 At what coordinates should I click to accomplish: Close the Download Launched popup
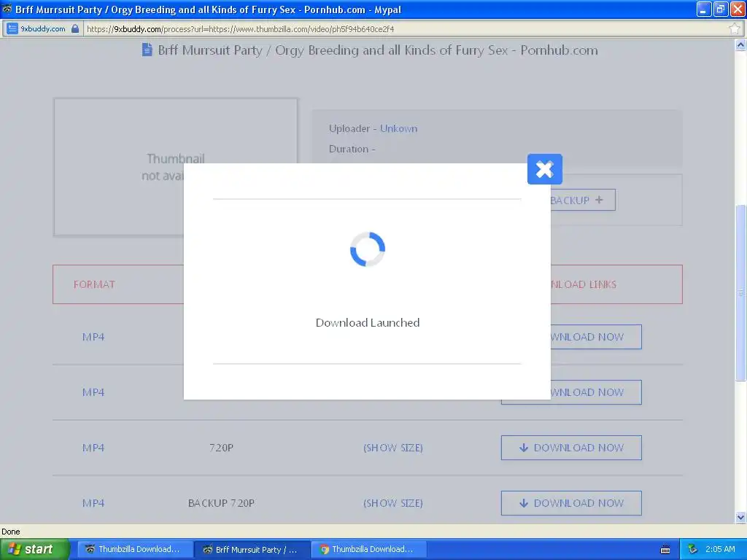coord(544,169)
